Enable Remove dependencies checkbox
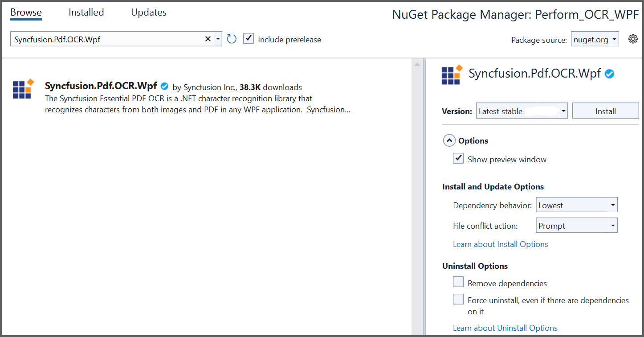Image resolution: width=644 pixels, height=337 pixels. [458, 282]
